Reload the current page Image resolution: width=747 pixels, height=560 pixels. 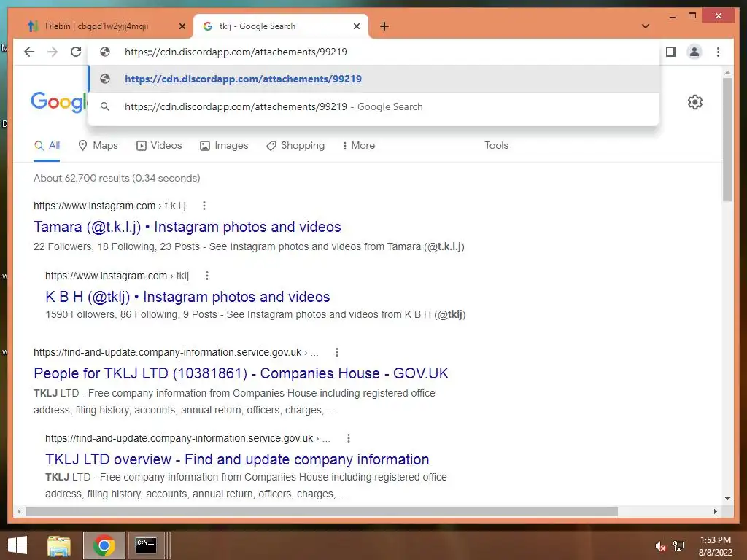pos(76,52)
